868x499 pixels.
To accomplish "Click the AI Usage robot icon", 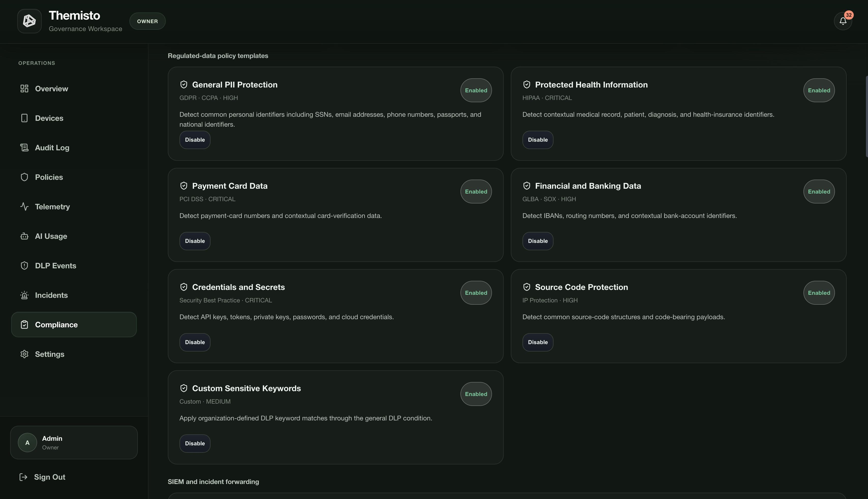I will tap(24, 236).
